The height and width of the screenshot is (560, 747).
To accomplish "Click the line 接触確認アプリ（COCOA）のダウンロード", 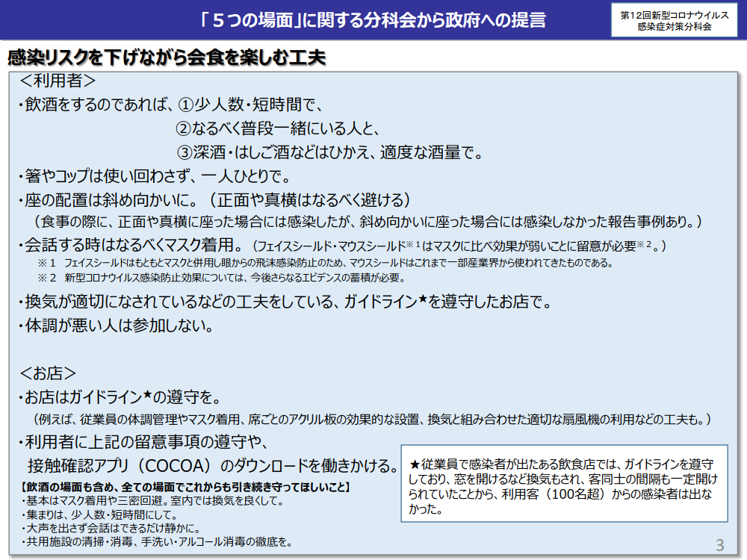I will pyautogui.click(x=213, y=466).
